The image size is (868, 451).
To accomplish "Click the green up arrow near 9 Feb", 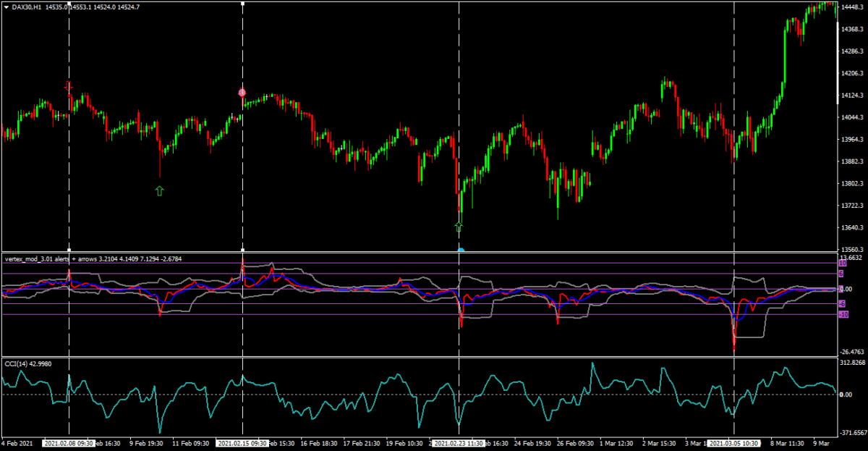I will (x=159, y=190).
